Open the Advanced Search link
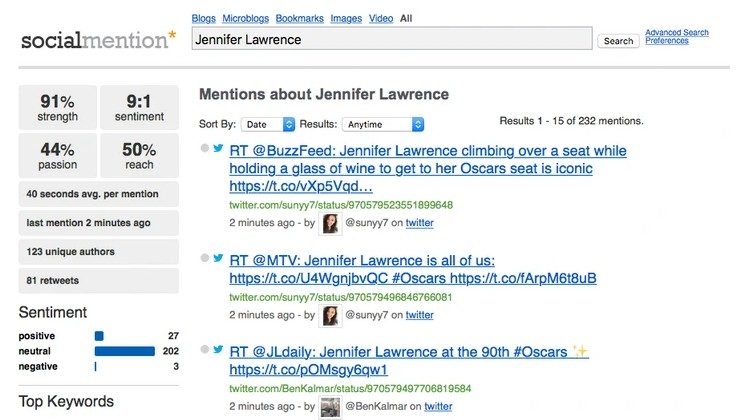This screenshot has width=755, height=420. click(x=677, y=32)
